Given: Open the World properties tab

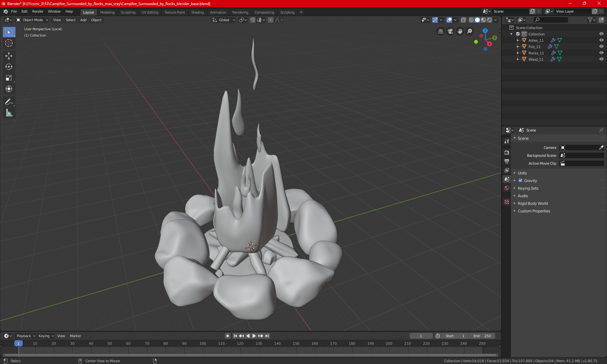Looking at the screenshot, I should (x=507, y=188).
